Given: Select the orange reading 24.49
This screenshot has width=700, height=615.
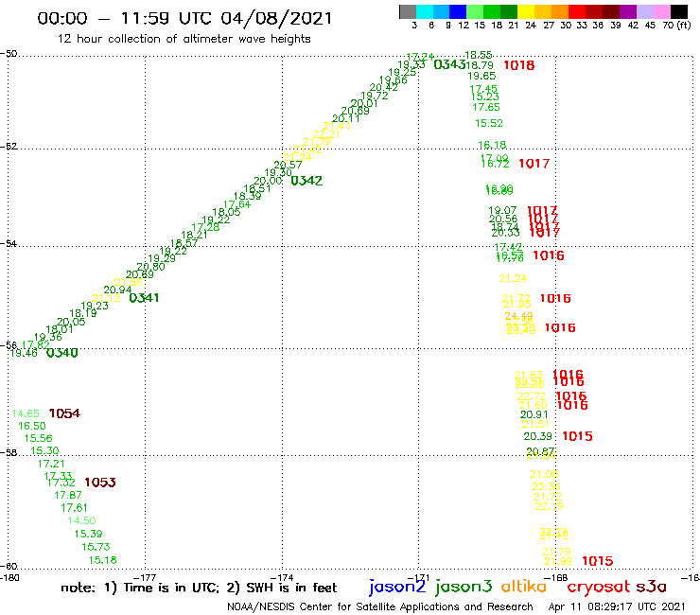Looking at the screenshot, I should [518, 316].
